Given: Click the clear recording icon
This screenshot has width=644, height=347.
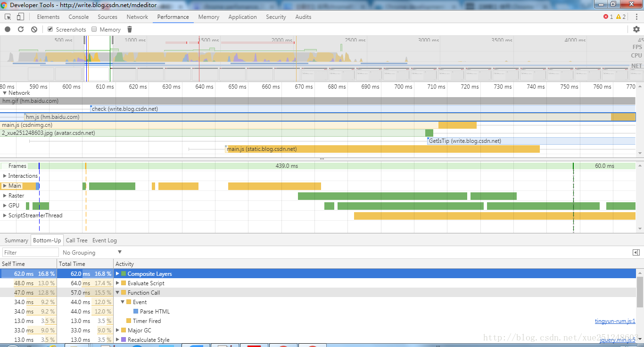Looking at the screenshot, I should pyautogui.click(x=34, y=29).
